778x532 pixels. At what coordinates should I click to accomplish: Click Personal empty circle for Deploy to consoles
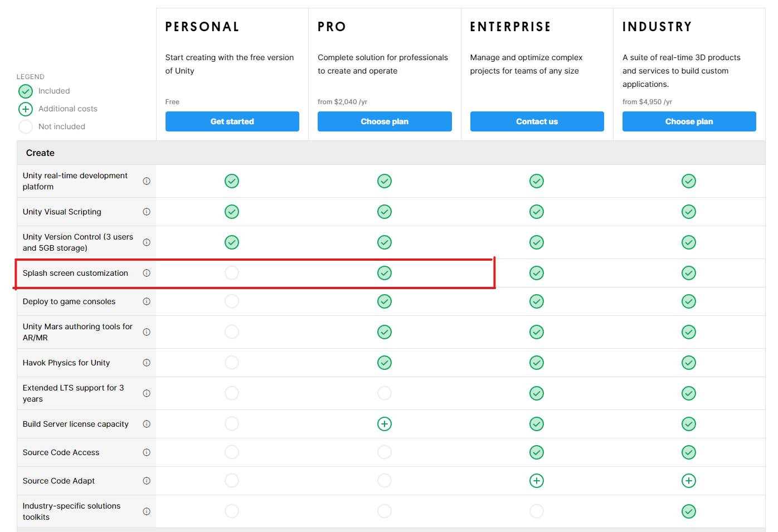point(232,301)
